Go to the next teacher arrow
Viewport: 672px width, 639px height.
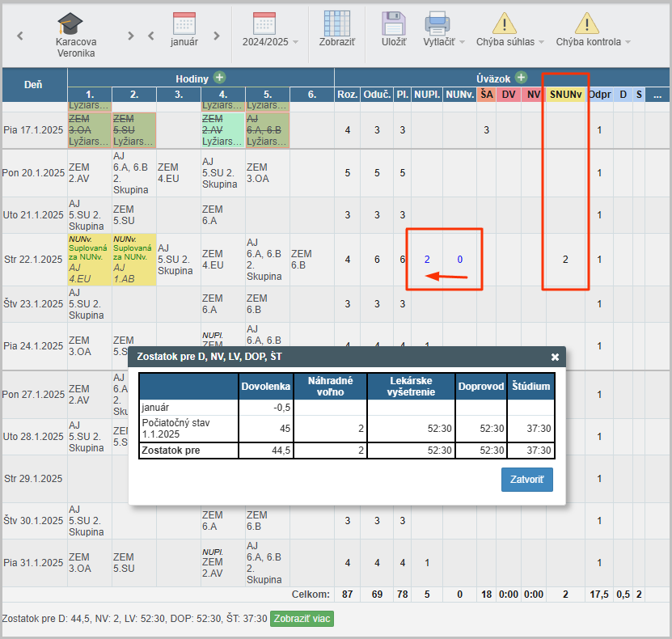(x=131, y=36)
